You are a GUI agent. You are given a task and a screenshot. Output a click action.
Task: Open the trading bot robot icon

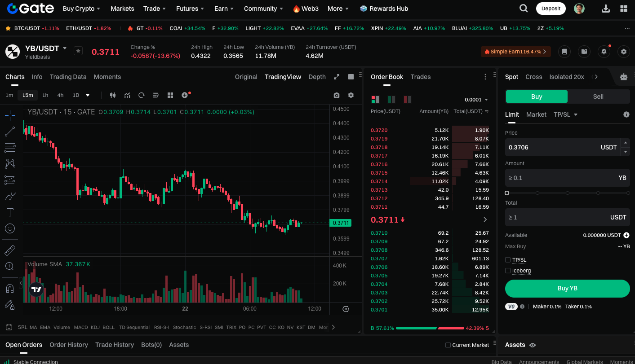coord(623,77)
